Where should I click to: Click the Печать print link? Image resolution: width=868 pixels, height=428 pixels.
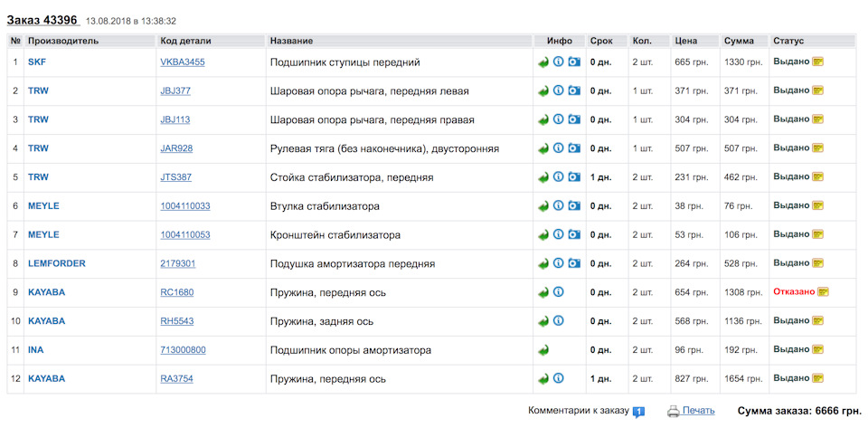[698, 411]
